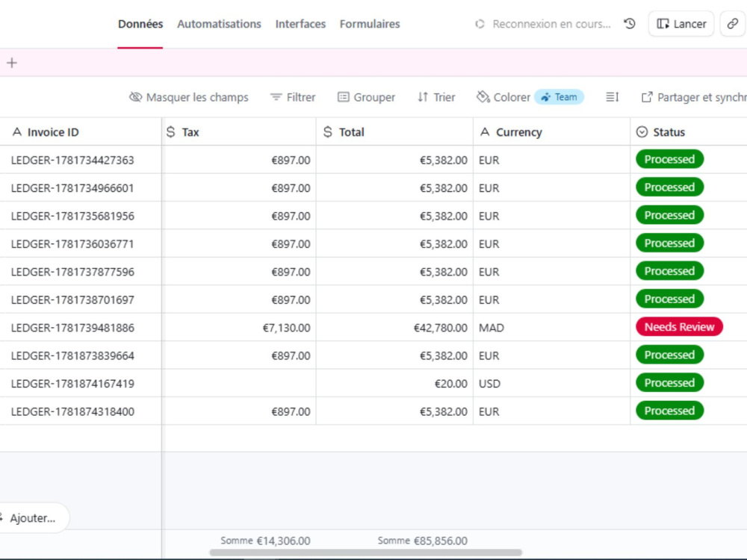Select cell LEDGER-1781873839664
Viewport: 747px width, 560px height.
81,355
